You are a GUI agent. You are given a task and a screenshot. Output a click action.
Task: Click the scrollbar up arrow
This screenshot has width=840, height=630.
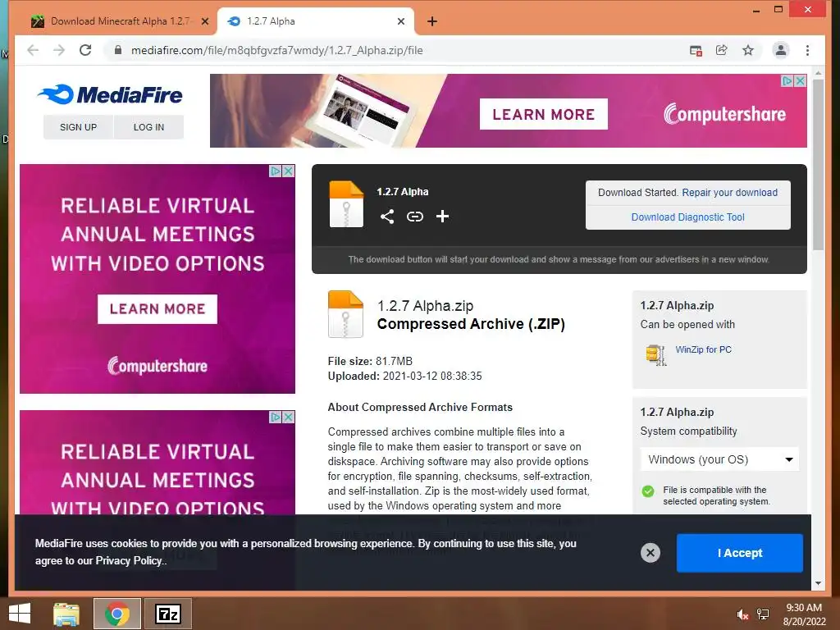tap(818, 72)
